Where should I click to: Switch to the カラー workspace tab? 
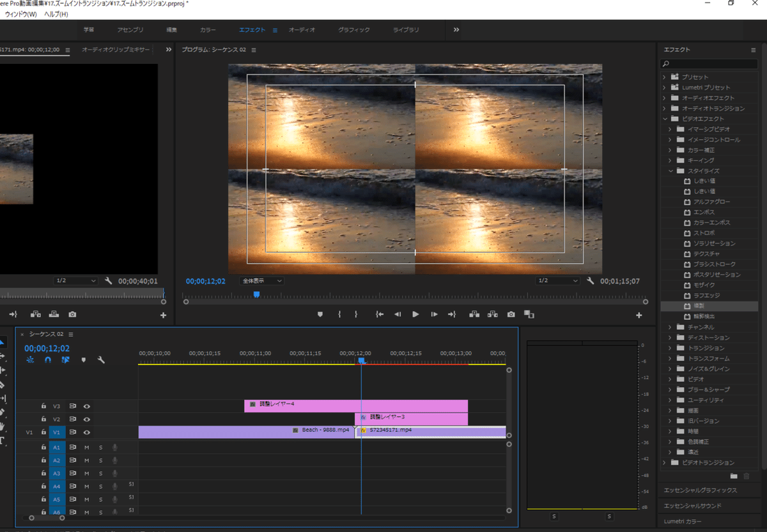pyautogui.click(x=208, y=30)
